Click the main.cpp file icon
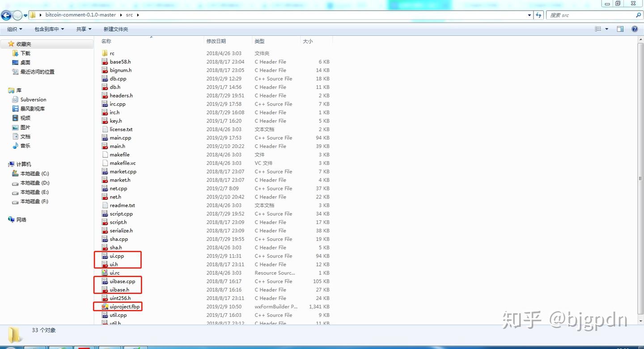The height and width of the screenshot is (349, 644). pyautogui.click(x=105, y=138)
